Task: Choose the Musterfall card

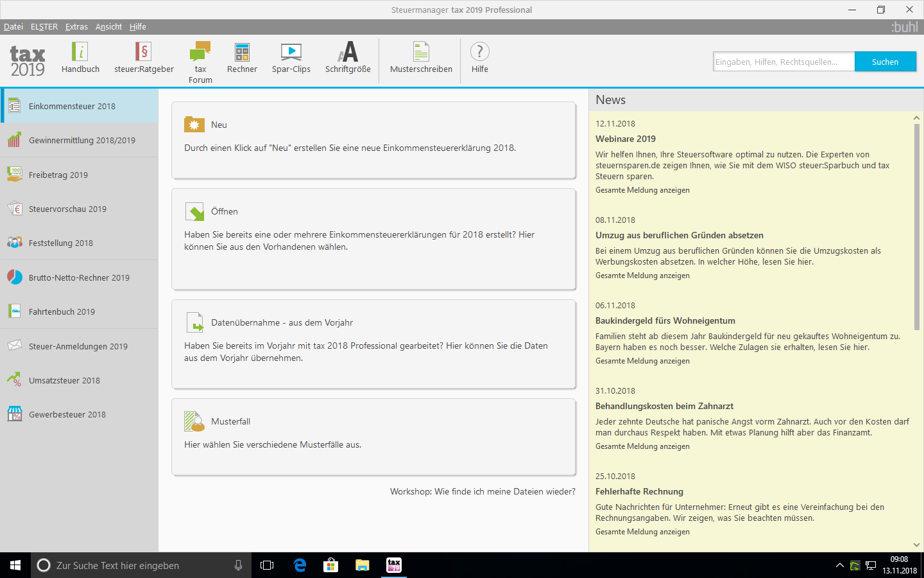Action: point(373,437)
